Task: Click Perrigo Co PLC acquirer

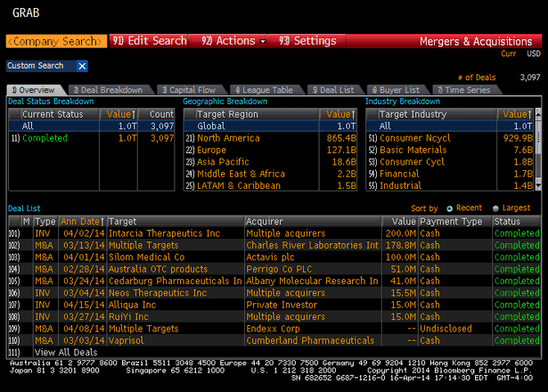Action: pyautogui.click(x=279, y=269)
